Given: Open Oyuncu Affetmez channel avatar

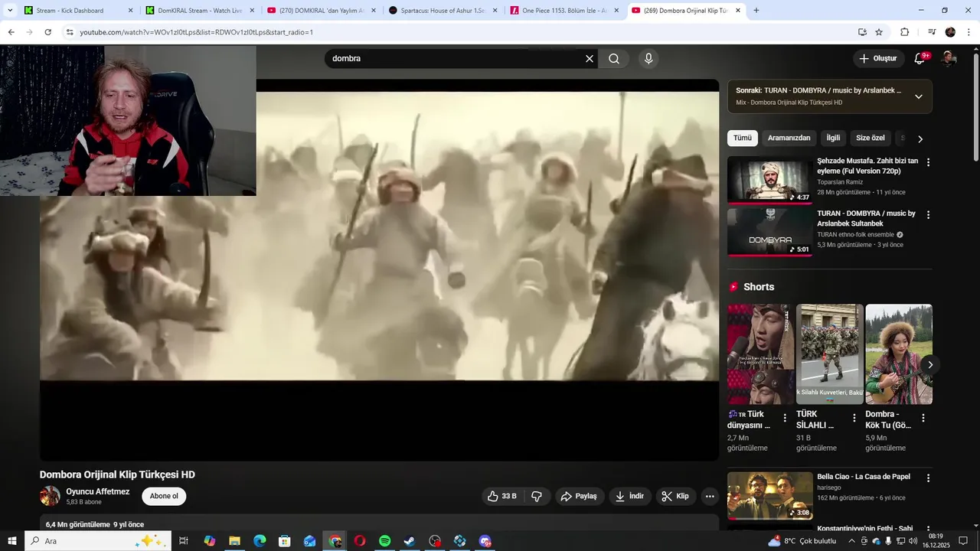Looking at the screenshot, I should [50, 496].
